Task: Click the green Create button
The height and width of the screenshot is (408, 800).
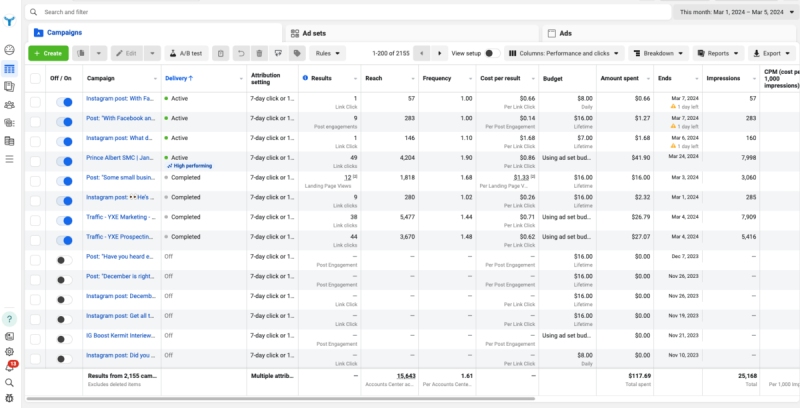Action: click(48, 53)
